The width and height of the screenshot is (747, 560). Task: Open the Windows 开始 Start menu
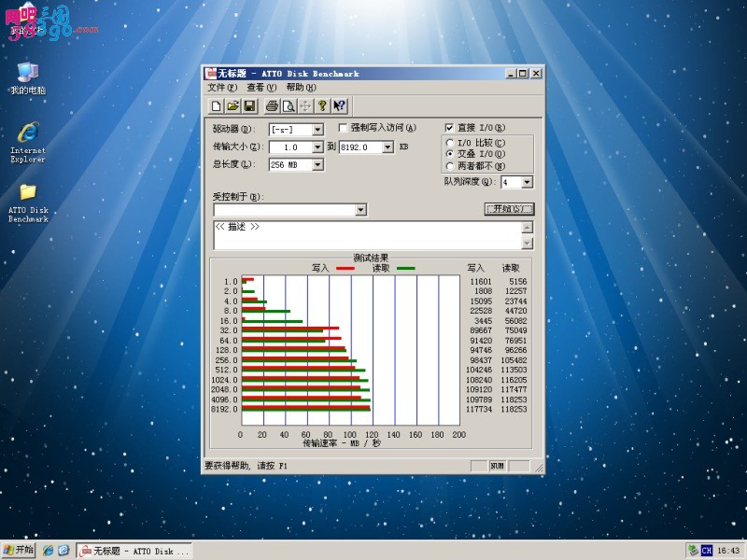click(x=18, y=550)
